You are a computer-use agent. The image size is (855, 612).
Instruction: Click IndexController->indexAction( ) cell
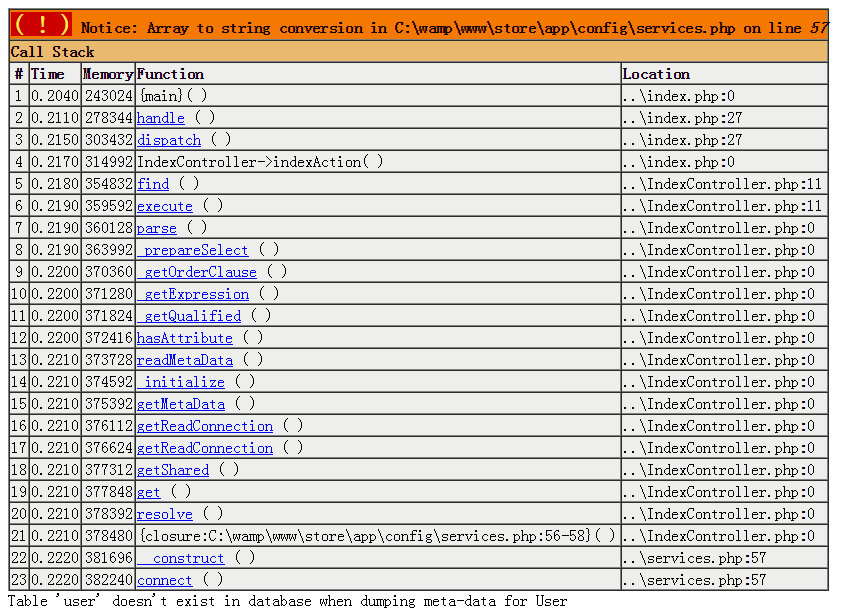378,162
